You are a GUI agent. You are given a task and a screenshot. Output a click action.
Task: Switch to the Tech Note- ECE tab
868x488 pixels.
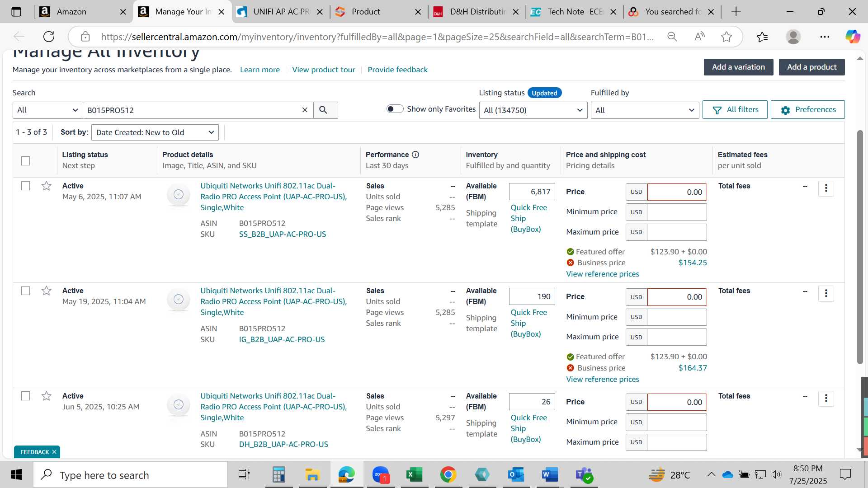(575, 12)
